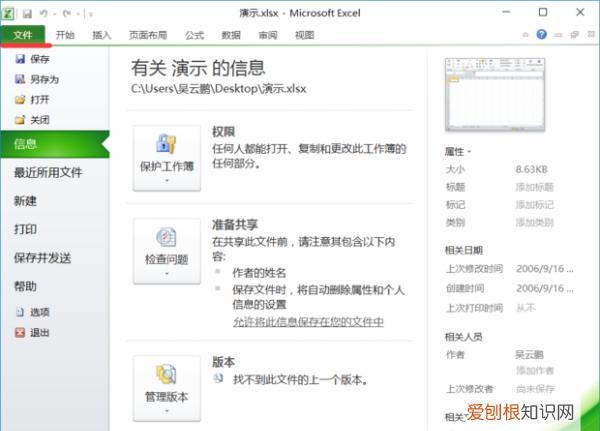
Task: Open Excel 选项 dialog
Action: [x=33, y=312]
